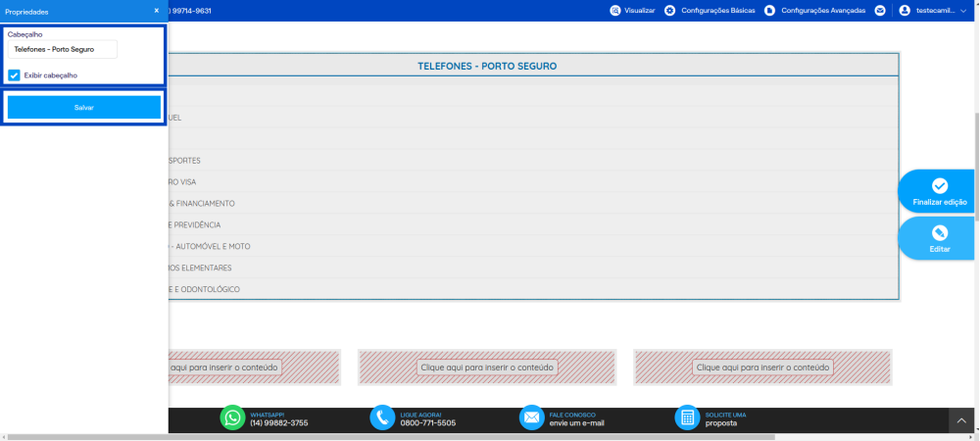
Task: Click the Fale Conosco envelope icon
Action: (x=532, y=417)
